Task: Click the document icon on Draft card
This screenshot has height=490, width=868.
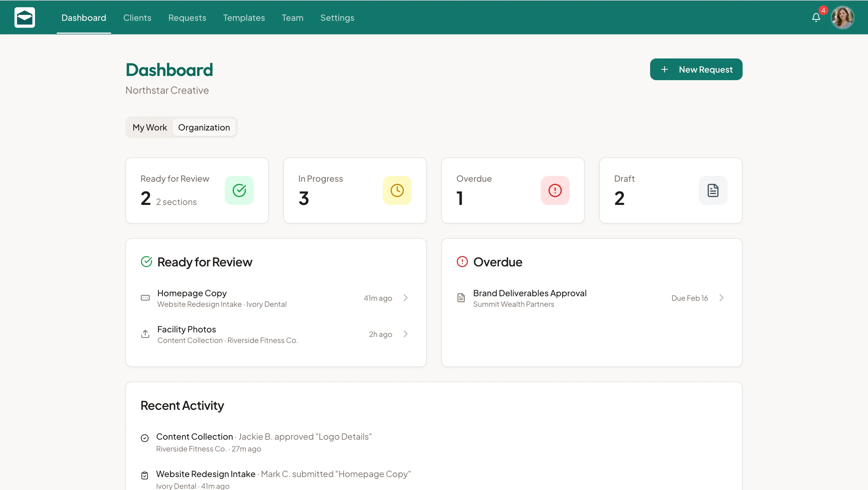Action: click(x=713, y=190)
